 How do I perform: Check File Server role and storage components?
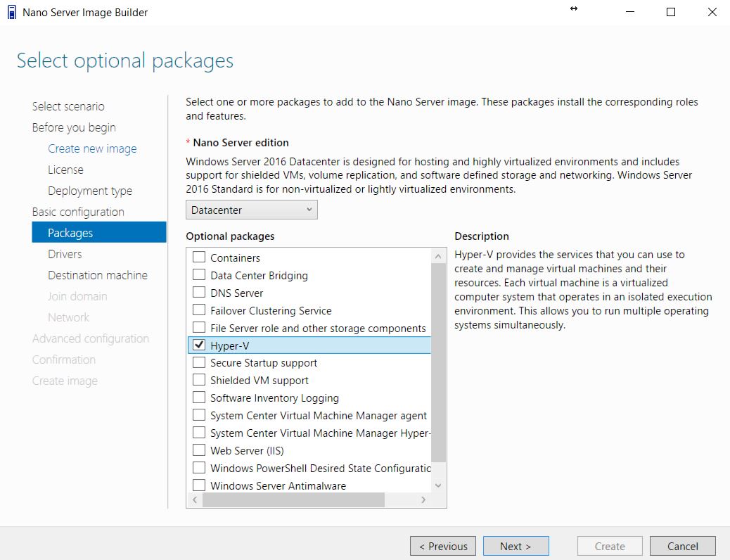(x=199, y=327)
